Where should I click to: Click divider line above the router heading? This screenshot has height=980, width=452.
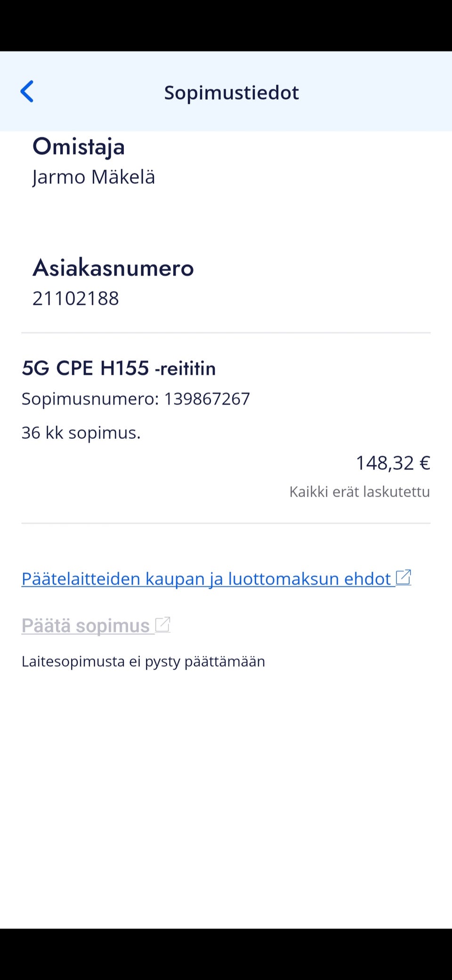click(x=226, y=333)
